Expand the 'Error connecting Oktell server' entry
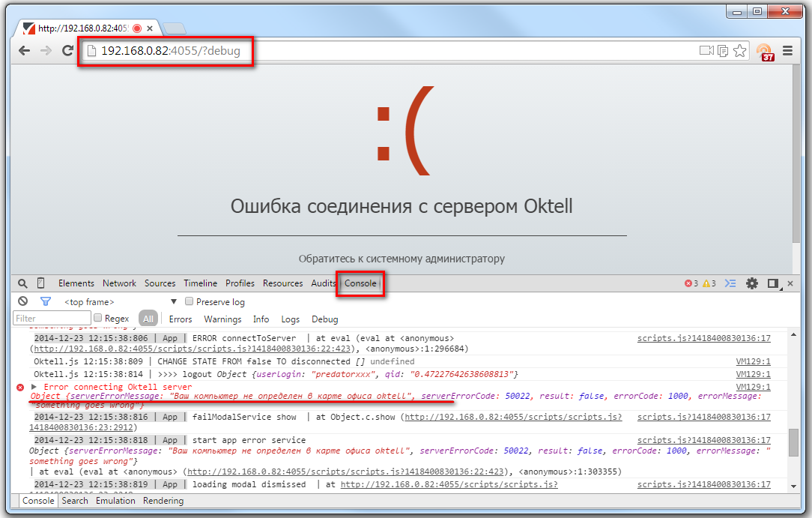 pos(34,387)
